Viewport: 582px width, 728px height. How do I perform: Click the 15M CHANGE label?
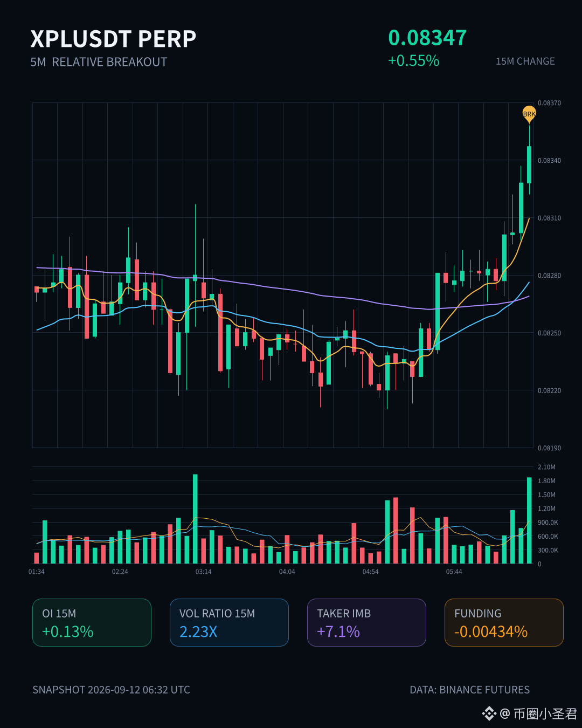click(x=525, y=61)
